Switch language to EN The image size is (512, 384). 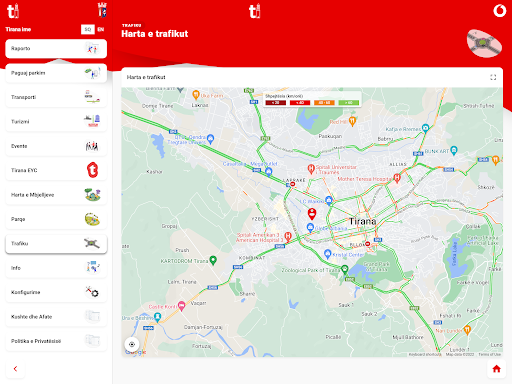(101, 29)
